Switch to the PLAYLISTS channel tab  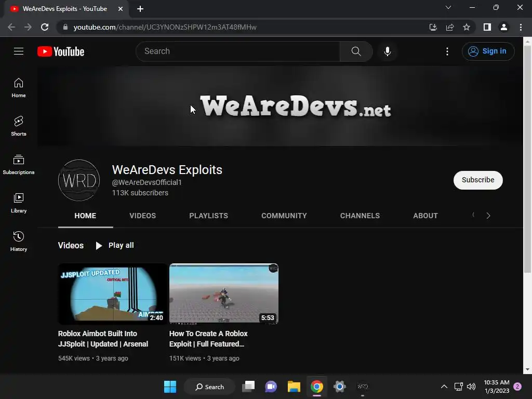[x=209, y=216]
